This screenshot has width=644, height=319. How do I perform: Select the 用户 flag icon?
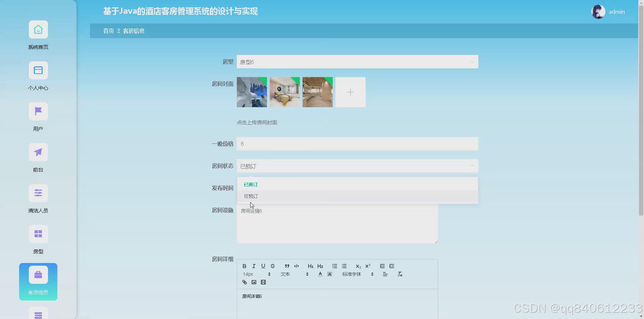[x=38, y=111]
